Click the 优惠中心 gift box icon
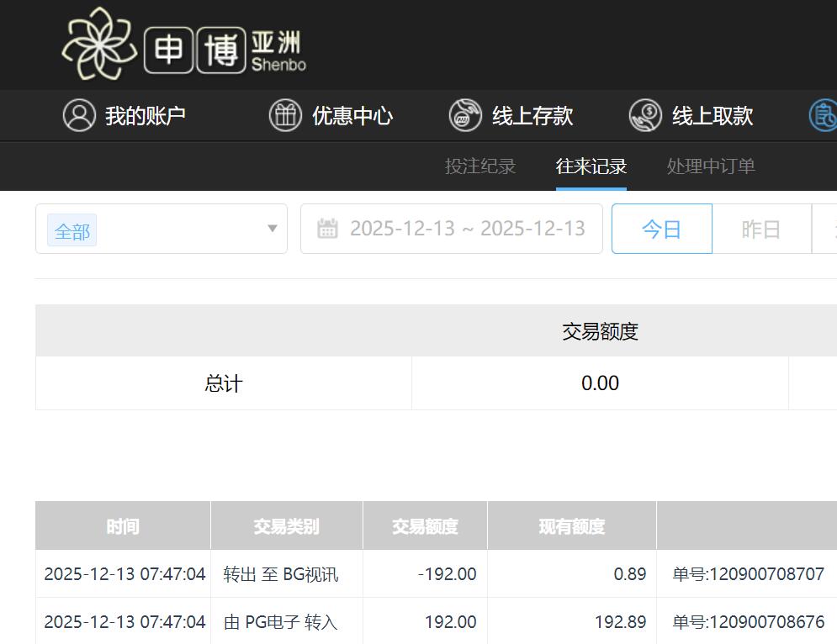 pyautogui.click(x=285, y=115)
